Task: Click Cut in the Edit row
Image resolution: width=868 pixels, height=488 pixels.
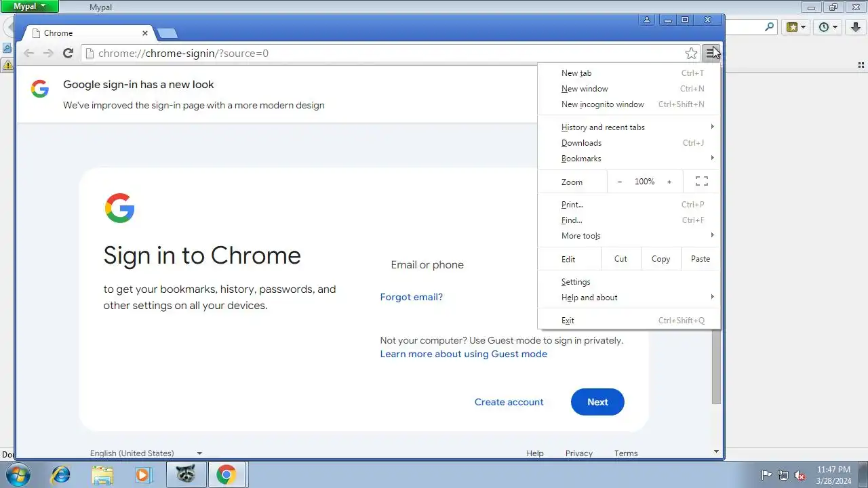Action: point(620,258)
